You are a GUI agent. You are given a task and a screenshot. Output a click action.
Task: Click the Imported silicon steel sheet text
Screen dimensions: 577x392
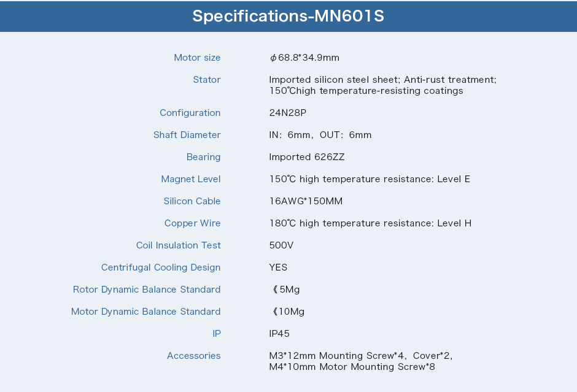(x=334, y=80)
